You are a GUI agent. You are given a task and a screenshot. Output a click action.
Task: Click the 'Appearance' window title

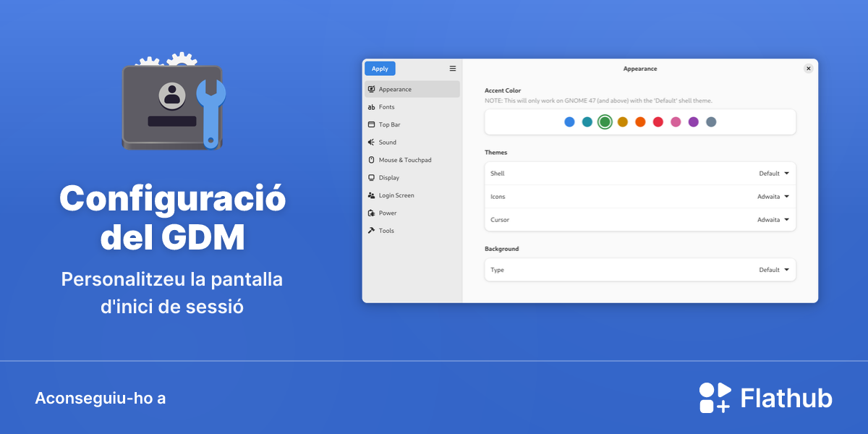[x=640, y=69]
